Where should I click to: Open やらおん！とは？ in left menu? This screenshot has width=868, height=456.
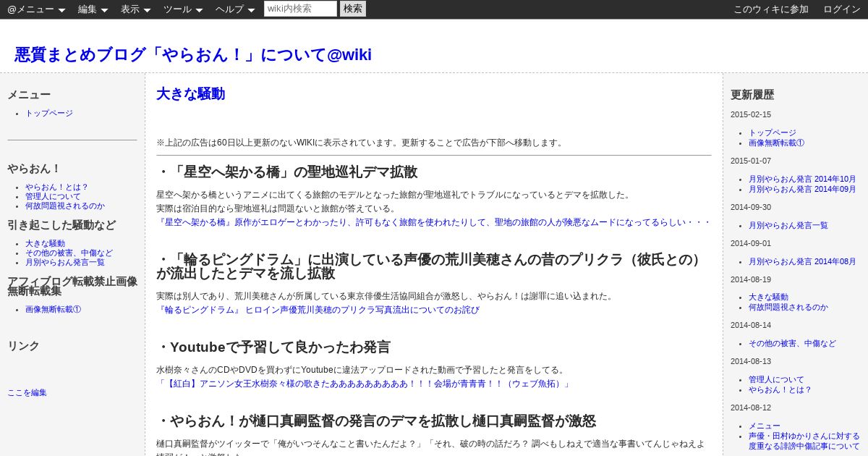coord(56,187)
